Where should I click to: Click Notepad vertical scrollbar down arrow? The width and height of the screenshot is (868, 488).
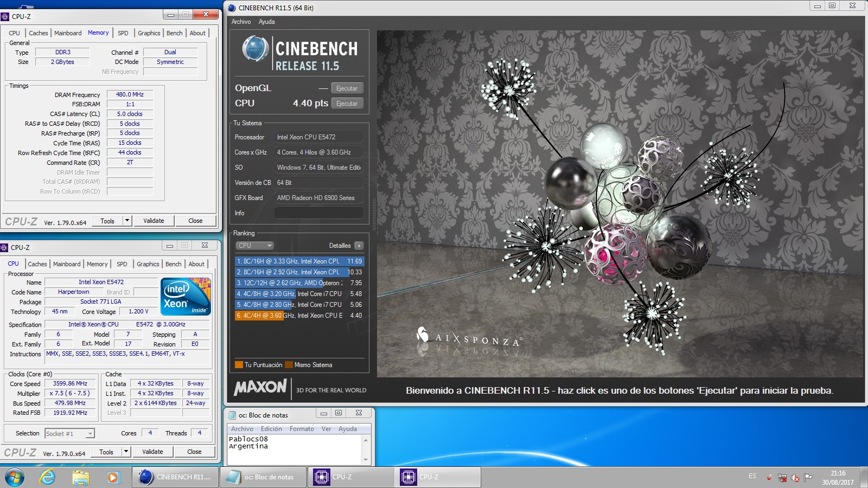(x=366, y=460)
